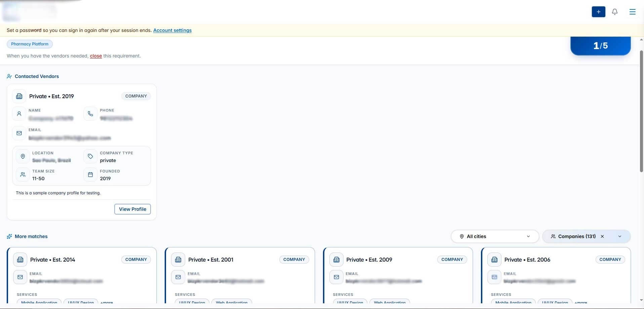Click the COMPANY badge on Est. 2009 card
The height and width of the screenshot is (309, 644).
pyautogui.click(x=452, y=260)
